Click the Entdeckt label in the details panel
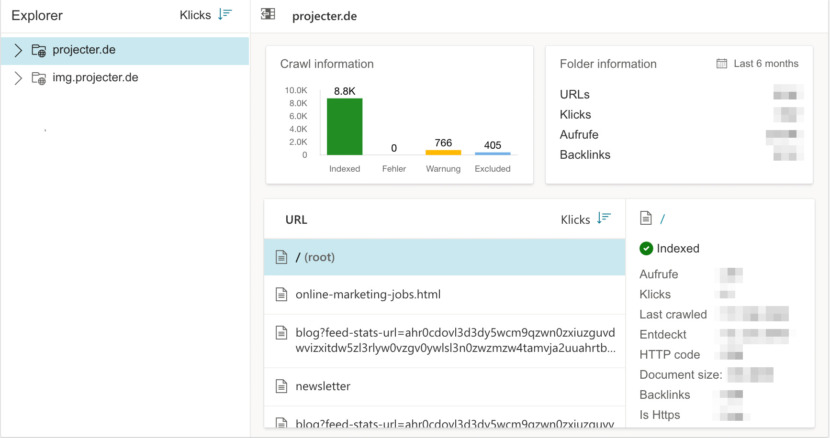 663,335
